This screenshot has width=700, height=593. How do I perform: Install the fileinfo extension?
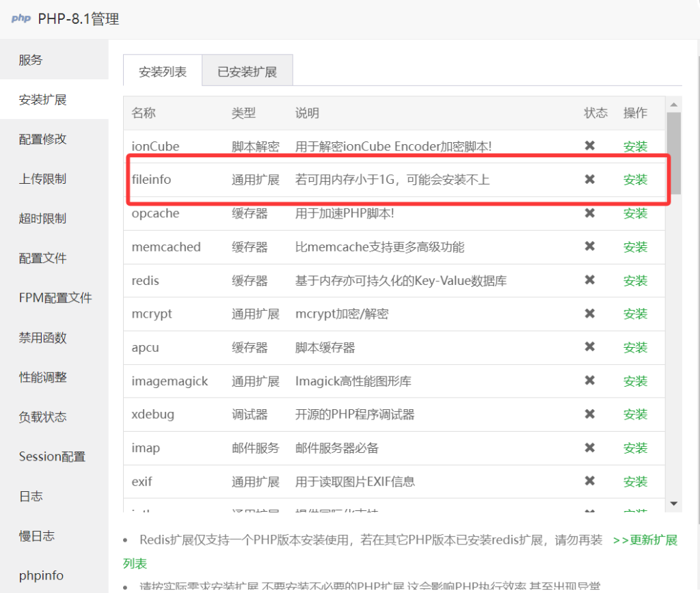point(635,180)
